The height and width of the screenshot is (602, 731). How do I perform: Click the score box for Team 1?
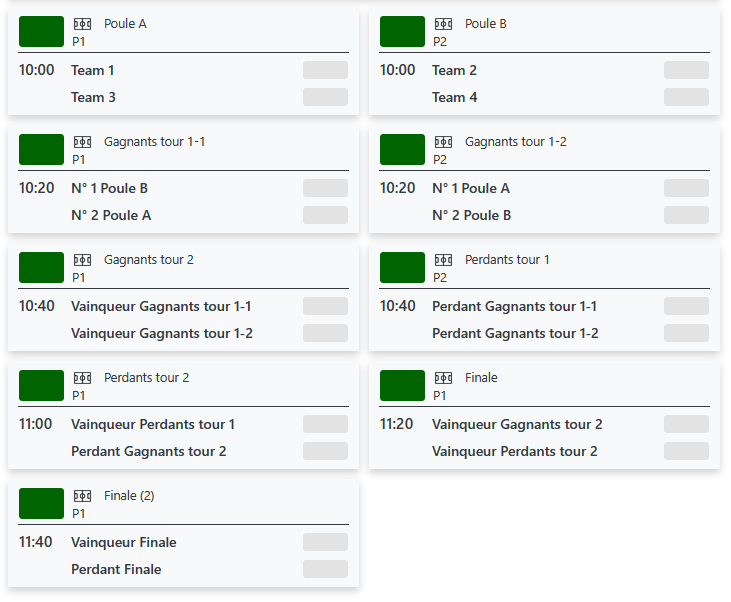click(325, 70)
